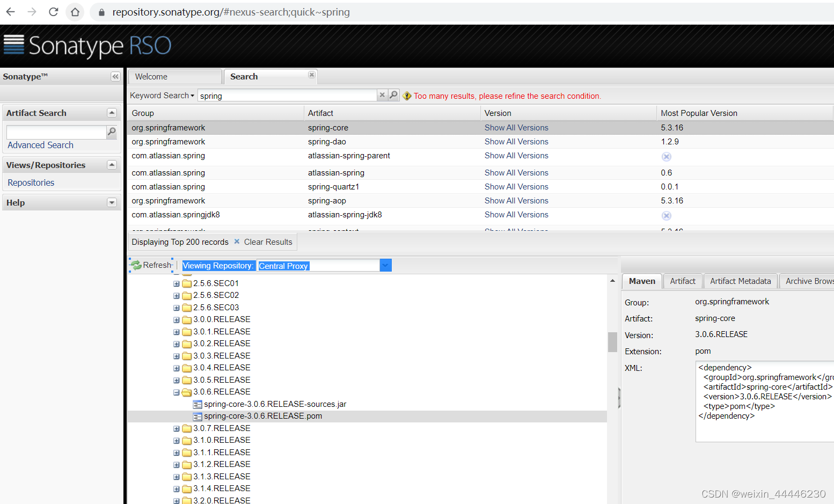Open the Keyword Search dropdown

[162, 96]
